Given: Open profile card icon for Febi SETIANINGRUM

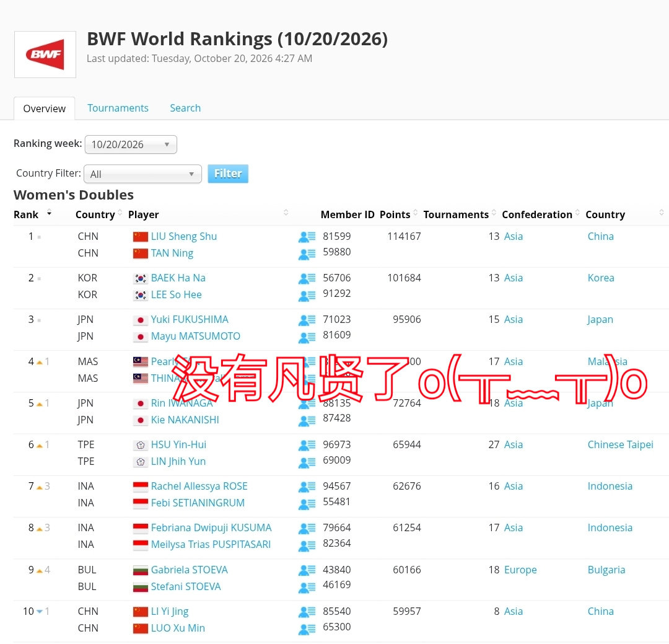Looking at the screenshot, I should [307, 504].
